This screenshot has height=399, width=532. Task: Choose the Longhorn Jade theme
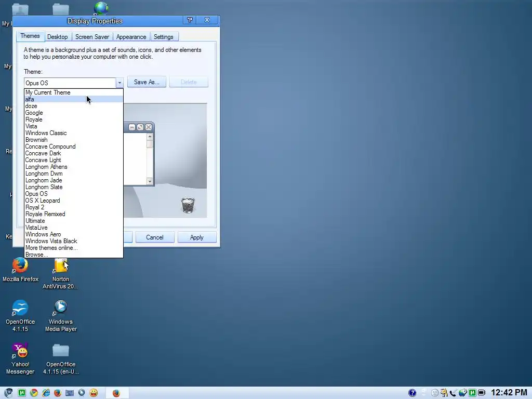coord(74,180)
